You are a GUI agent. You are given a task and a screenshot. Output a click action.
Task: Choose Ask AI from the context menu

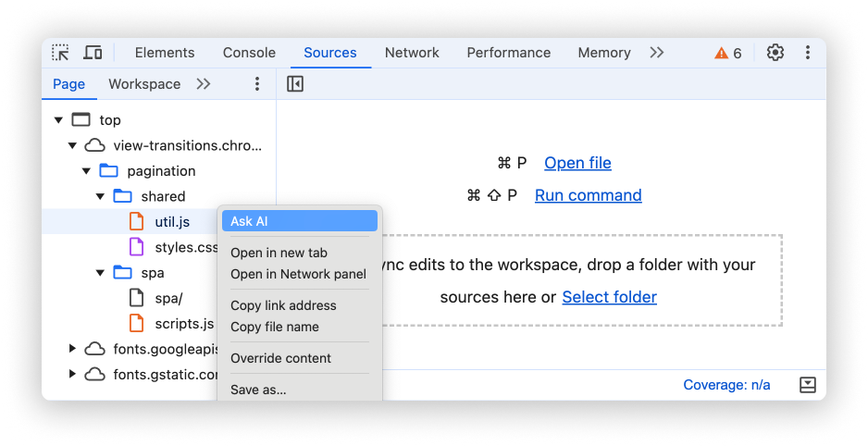click(x=300, y=221)
